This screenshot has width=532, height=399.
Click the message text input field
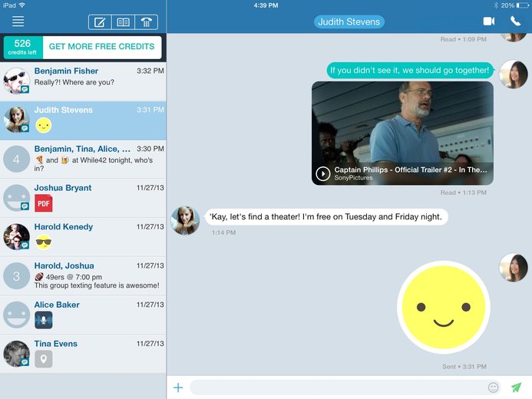tap(345, 387)
